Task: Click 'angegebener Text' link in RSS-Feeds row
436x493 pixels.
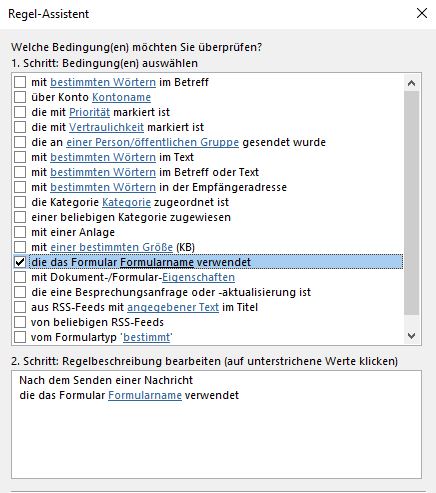Action: [x=173, y=307]
